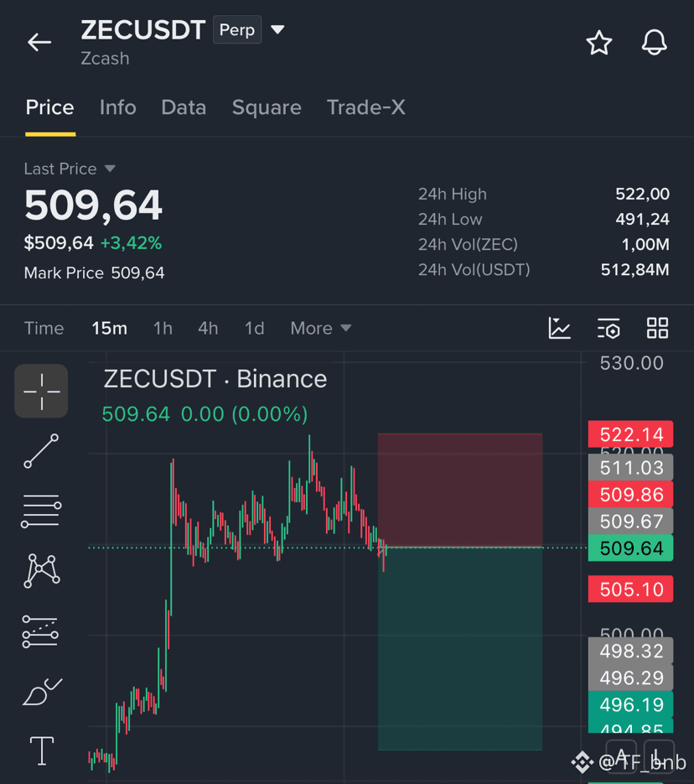Open chart settings icon
The image size is (694, 784).
coord(609,328)
